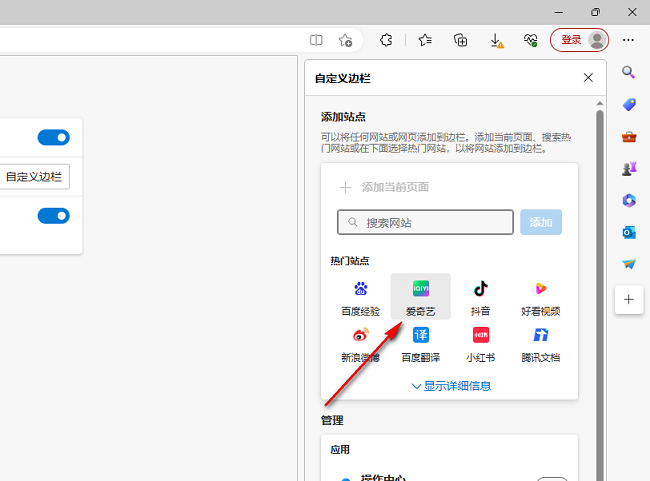
Task: Add 百度经验 site to sidebar
Action: [360, 297]
